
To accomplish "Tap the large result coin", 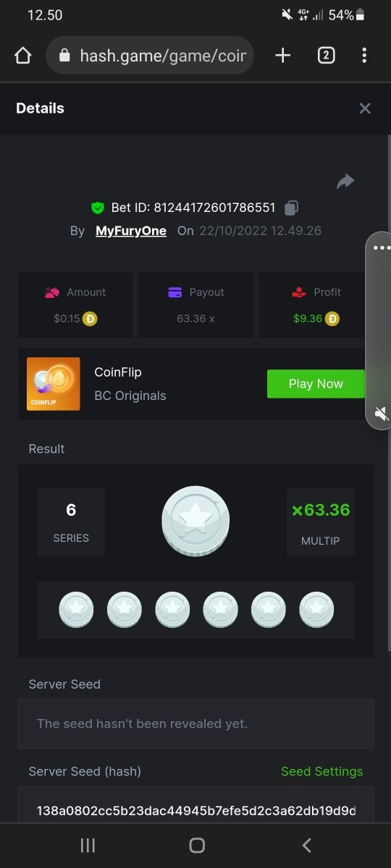I will pos(195,521).
